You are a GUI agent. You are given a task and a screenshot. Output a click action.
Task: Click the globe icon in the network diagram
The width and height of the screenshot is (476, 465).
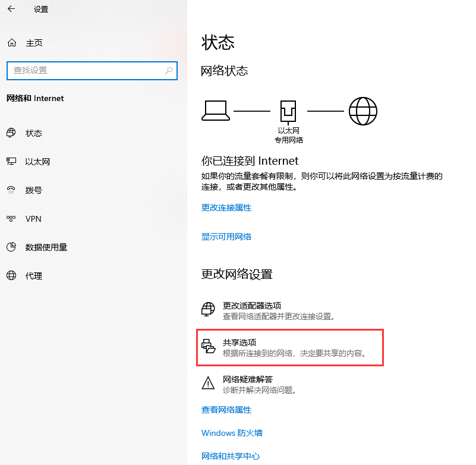[x=362, y=111]
